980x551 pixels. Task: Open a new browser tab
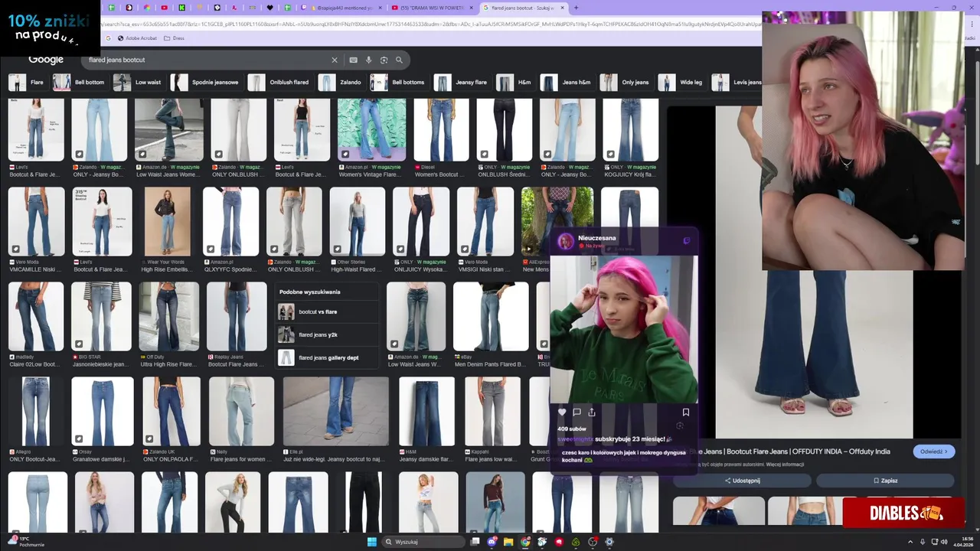coord(576,8)
